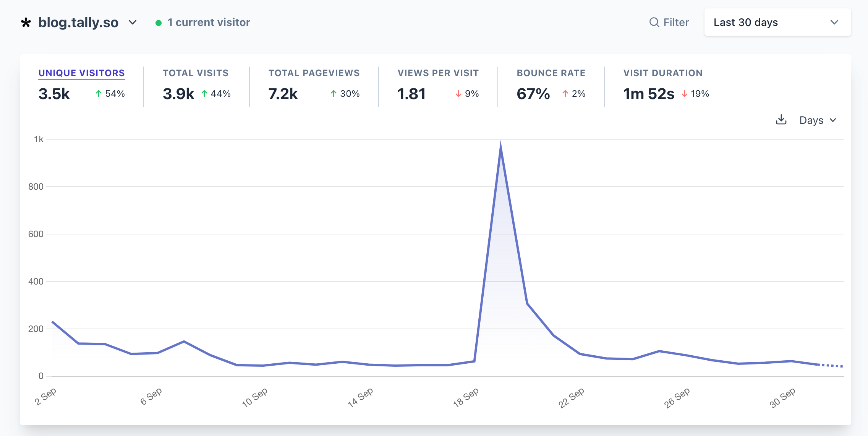This screenshot has width=868, height=436.
Task: Open the 1 current visitor link
Action: 209,22
